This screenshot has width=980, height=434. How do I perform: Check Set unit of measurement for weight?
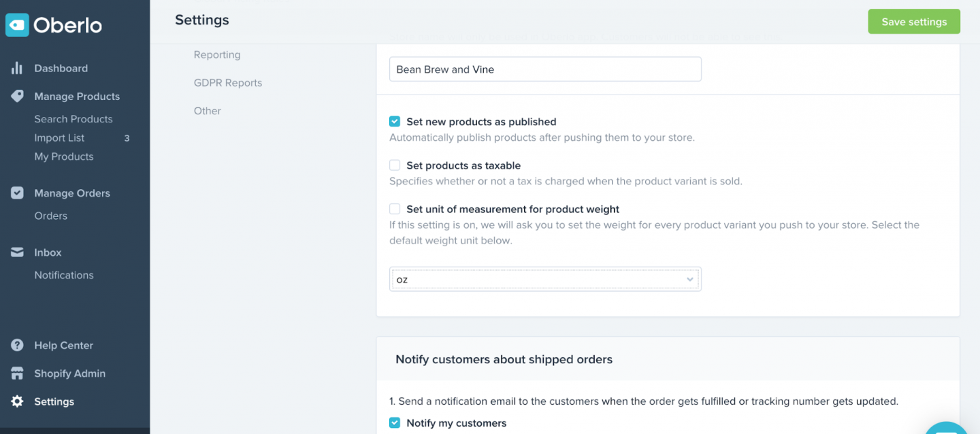click(x=395, y=209)
